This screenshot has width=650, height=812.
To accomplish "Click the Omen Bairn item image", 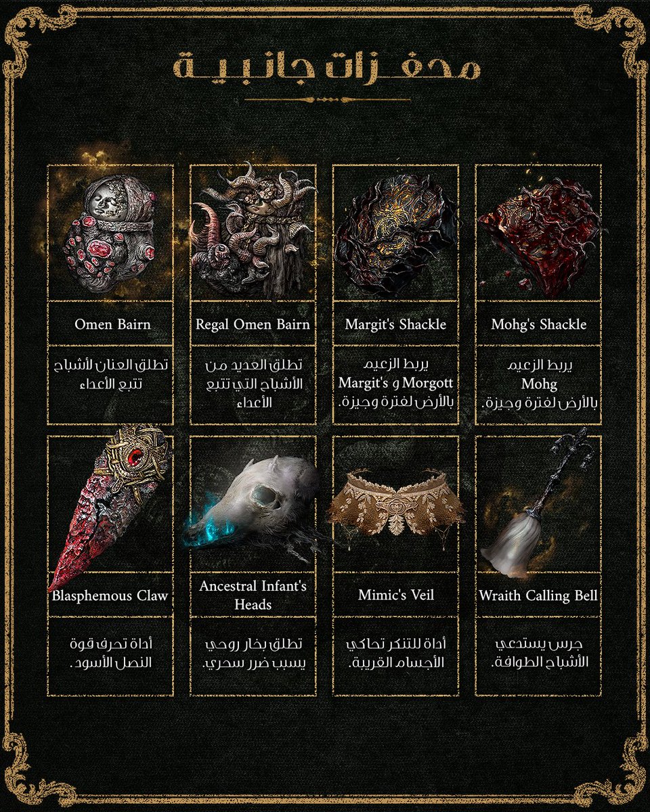I will click(x=111, y=233).
